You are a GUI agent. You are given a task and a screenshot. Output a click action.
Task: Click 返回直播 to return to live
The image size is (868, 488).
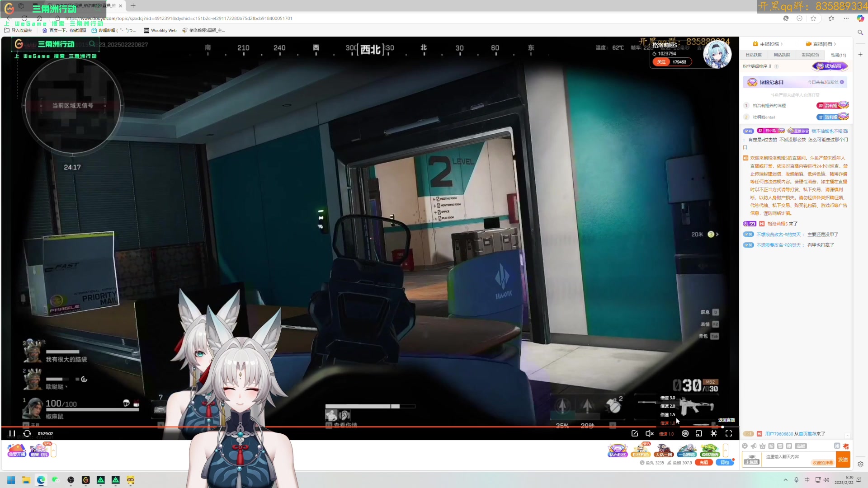tap(726, 420)
